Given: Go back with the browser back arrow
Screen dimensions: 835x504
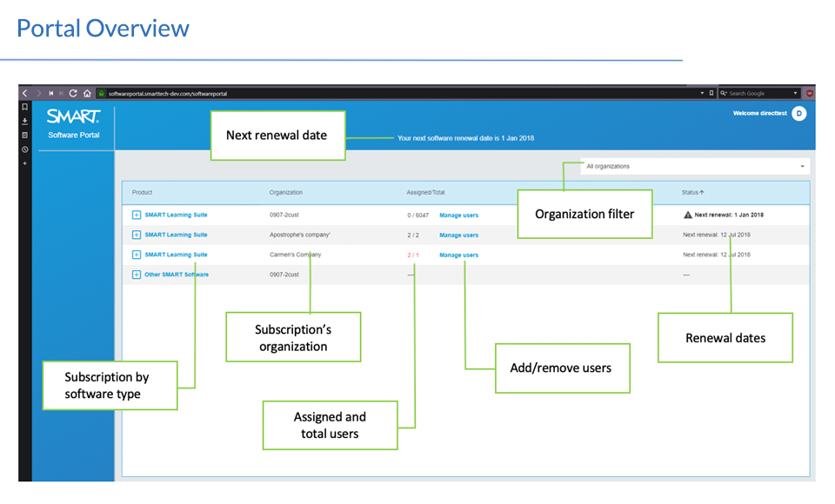Looking at the screenshot, I should click(x=25, y=93).
